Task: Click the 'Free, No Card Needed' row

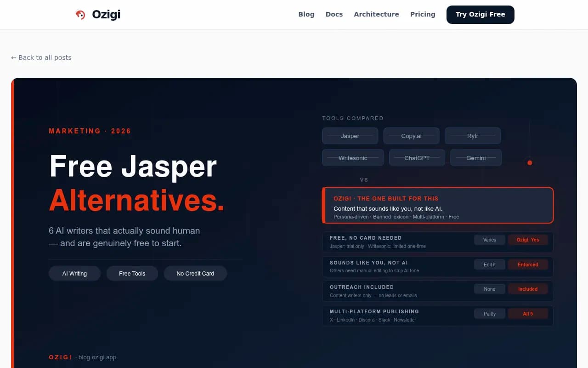Action: tap(438, 242)
